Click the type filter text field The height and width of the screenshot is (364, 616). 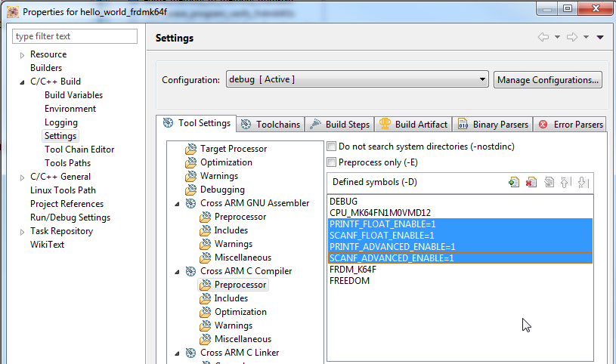(x=76, y=36)
